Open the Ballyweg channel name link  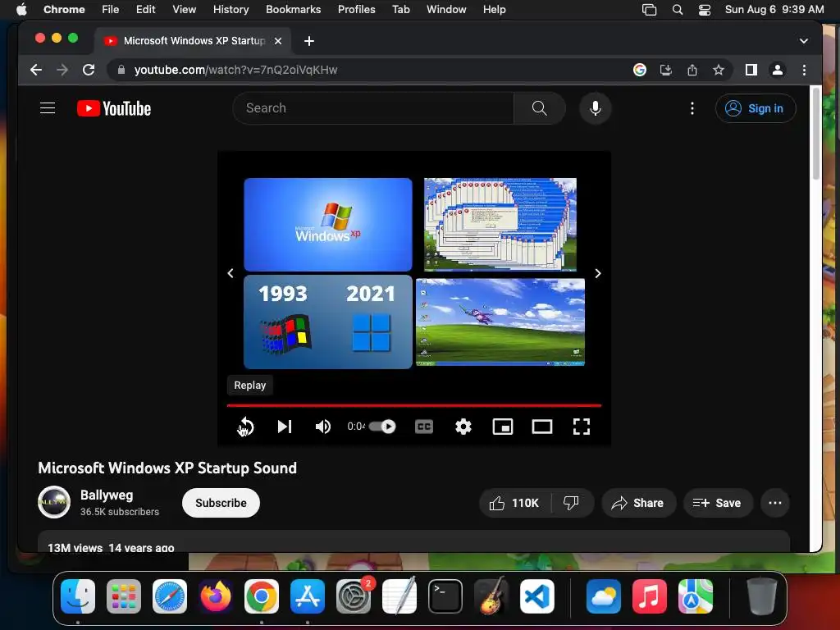pos(107,495)
